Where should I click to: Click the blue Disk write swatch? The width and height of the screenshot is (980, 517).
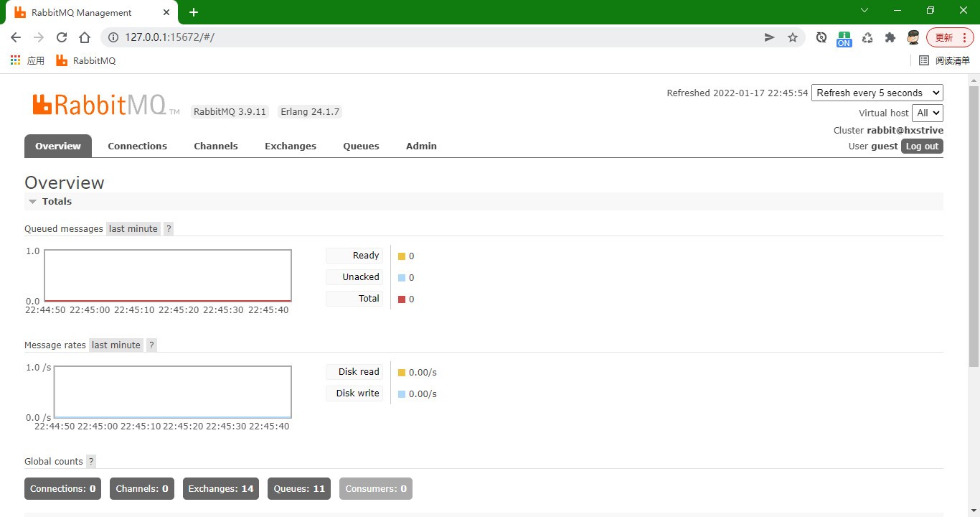click(402, 394)
